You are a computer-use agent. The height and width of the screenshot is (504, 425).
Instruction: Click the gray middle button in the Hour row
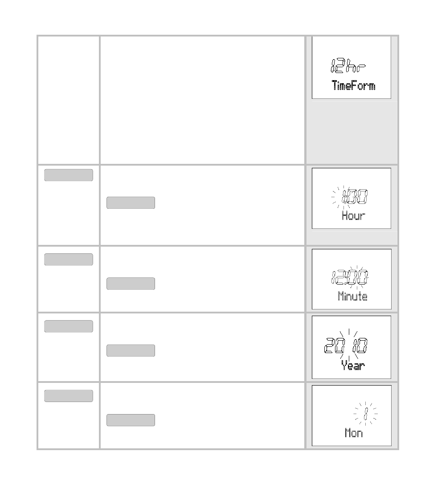[x=131, y=203]
